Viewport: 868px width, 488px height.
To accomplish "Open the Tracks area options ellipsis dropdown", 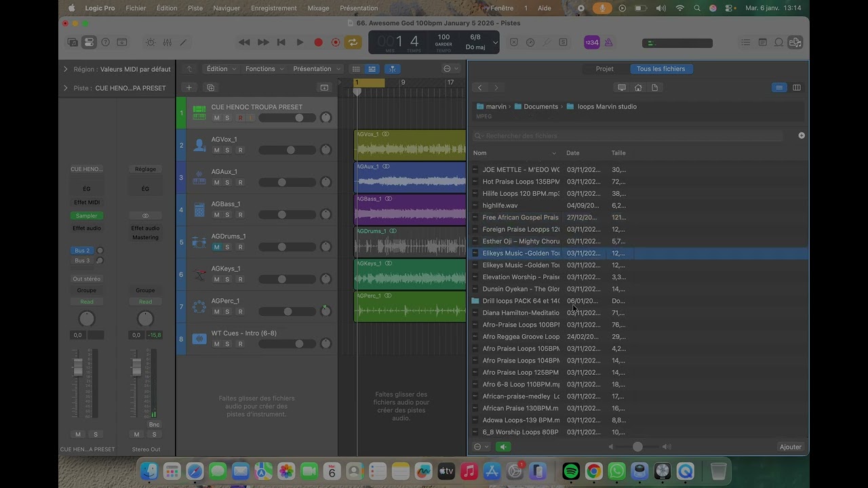I will [450, 68].
